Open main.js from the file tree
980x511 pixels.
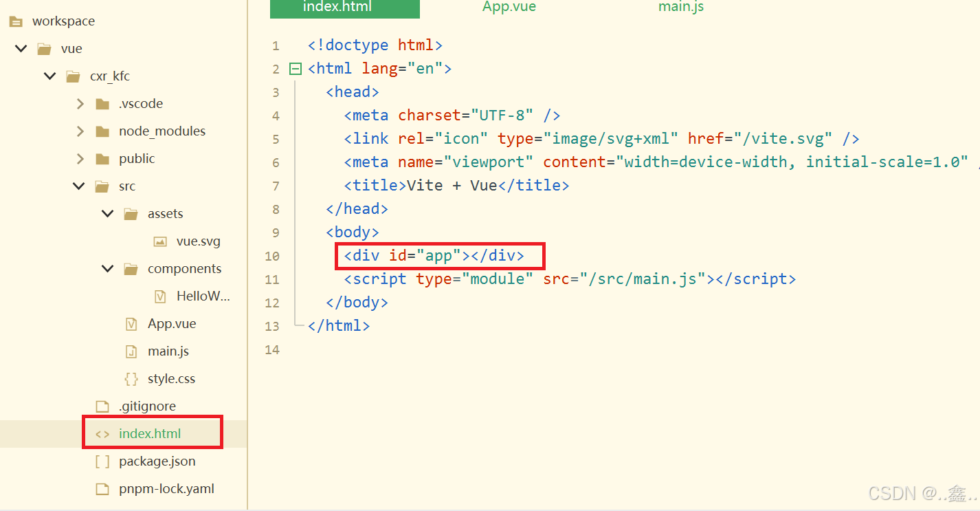(168, 351)
